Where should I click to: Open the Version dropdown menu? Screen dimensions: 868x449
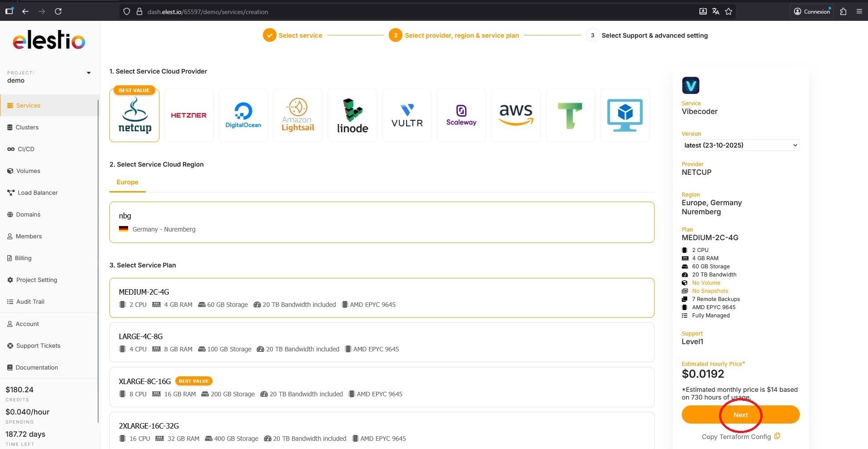point(740,145)
